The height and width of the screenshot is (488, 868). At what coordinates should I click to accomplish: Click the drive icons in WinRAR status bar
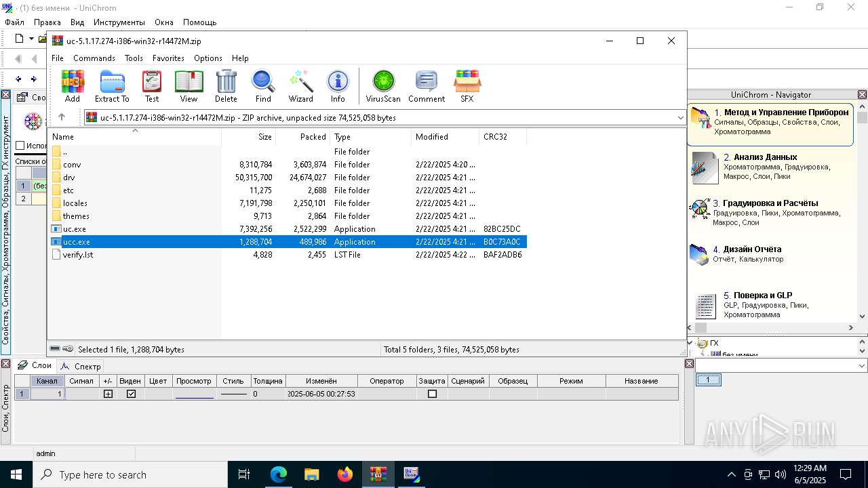click(x=62, y=349)
